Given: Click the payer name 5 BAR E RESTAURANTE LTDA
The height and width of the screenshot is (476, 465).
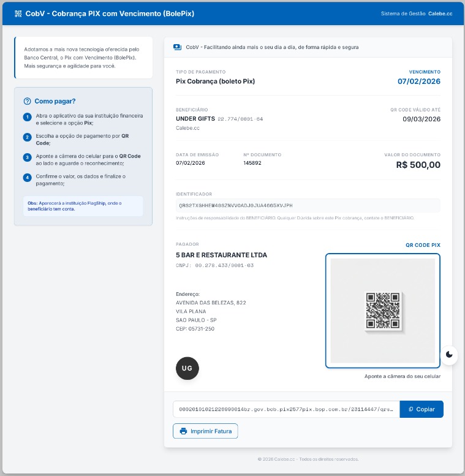Looking at the screenshot, I should point(221,255).
